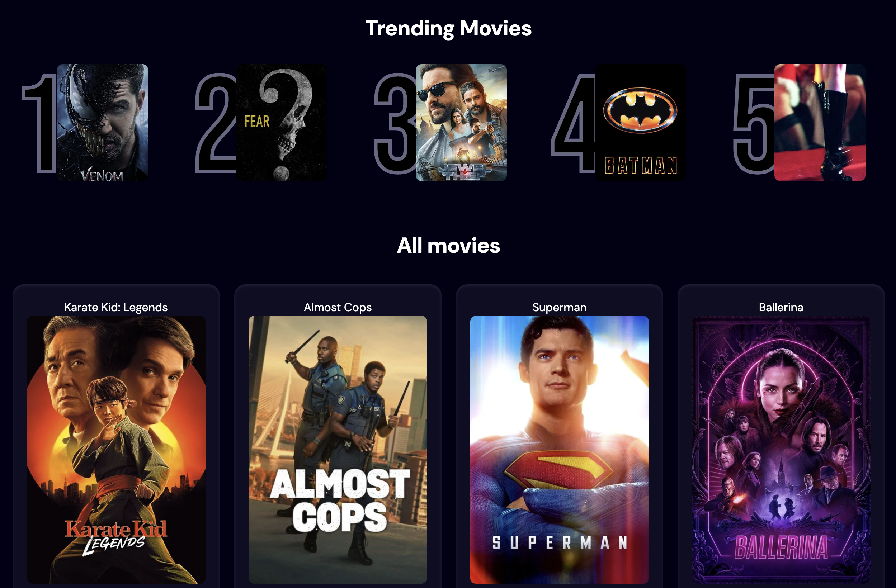Click the Ballerina title text
Image resolution: width=896 pixels, height=588 pixels.
click(x=781, y=307)
